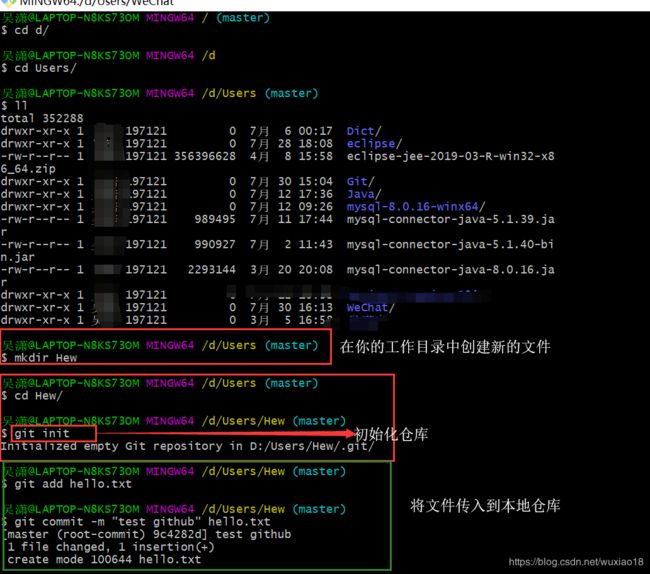Click the timestamp 18:08 in eclipse row
650x574 pixels.
click(315, 144)
